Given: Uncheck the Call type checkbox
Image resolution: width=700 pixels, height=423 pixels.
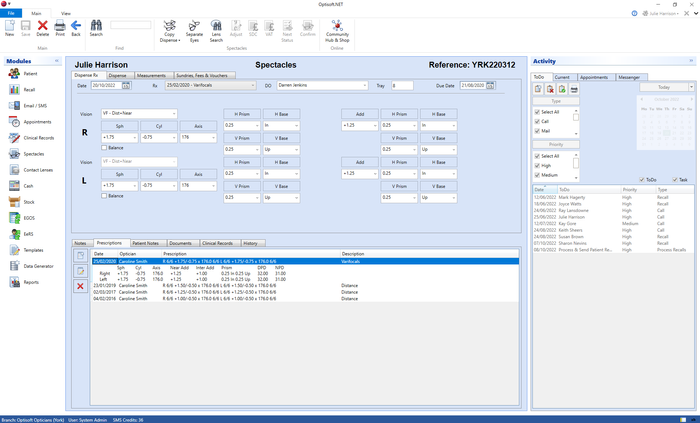Looking at the screenshot, I should click(538, 121).
